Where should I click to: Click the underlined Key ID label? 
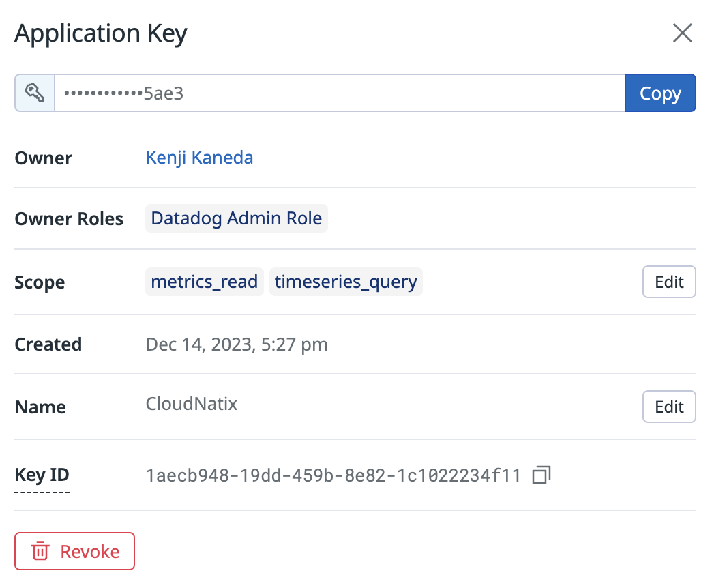tap(42, 475)
